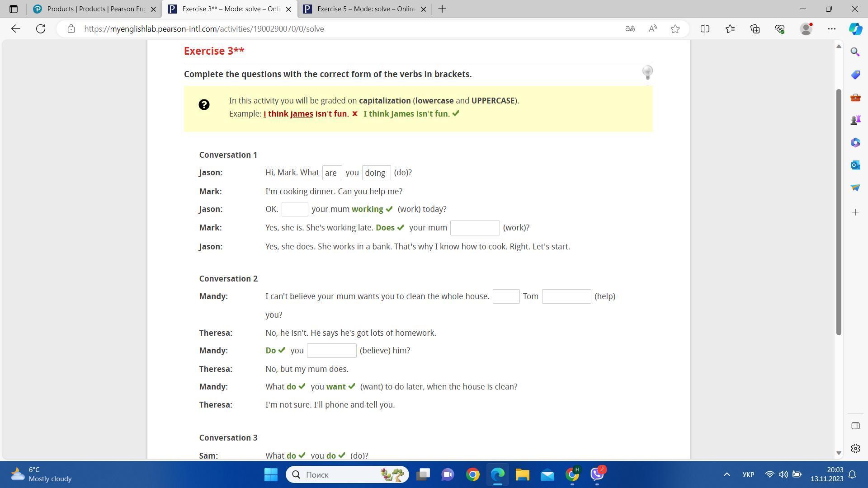Click blank before 'your mum working'
The height and width of the screenshot is (488, 868).
point(295,209)
